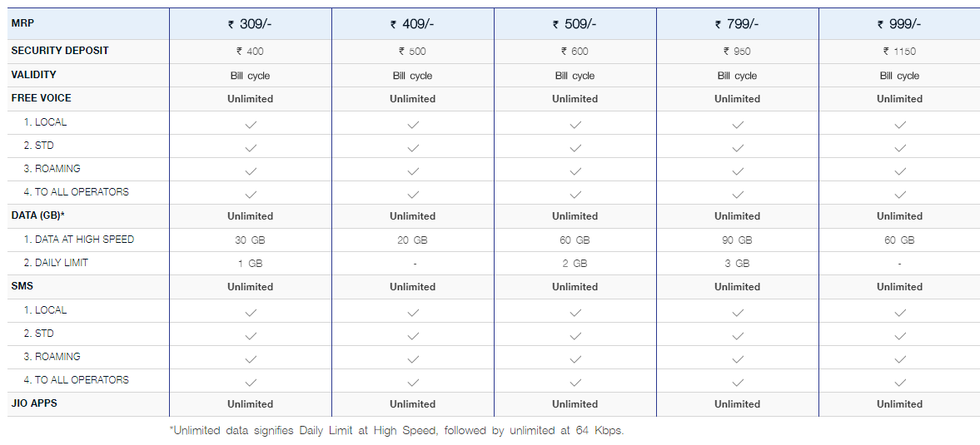Select the ₹ 799/- plan header
Screen dimensions: 980x445
[x=737, y=24]
